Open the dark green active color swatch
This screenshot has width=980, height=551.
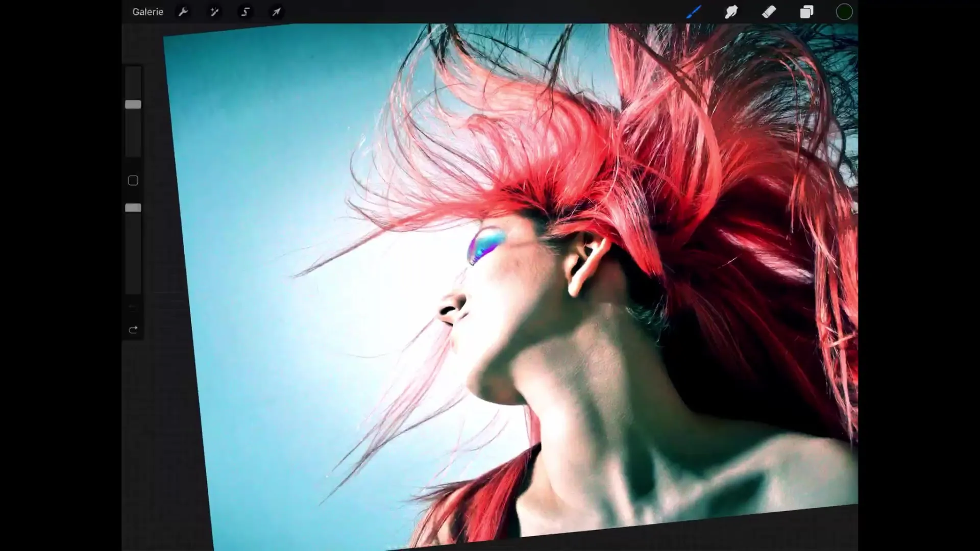click(x=844, y=12)
